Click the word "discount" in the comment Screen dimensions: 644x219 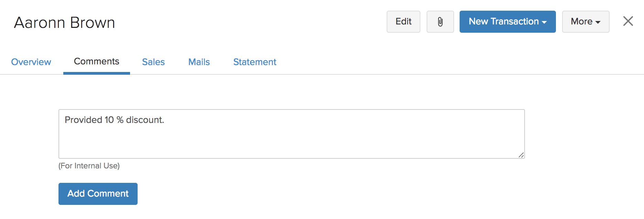[x=144, y=120]
